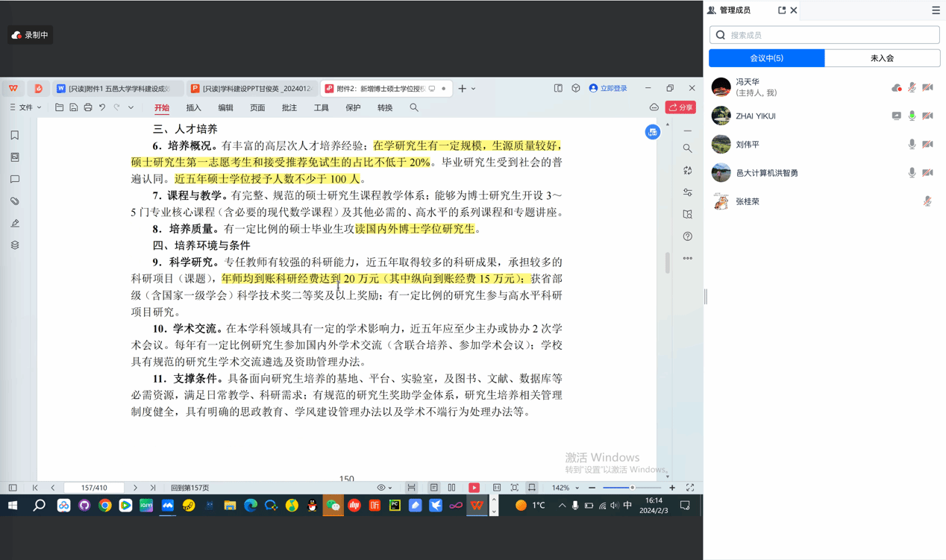Expand the eye view mode dropdown

coord(385,488)
